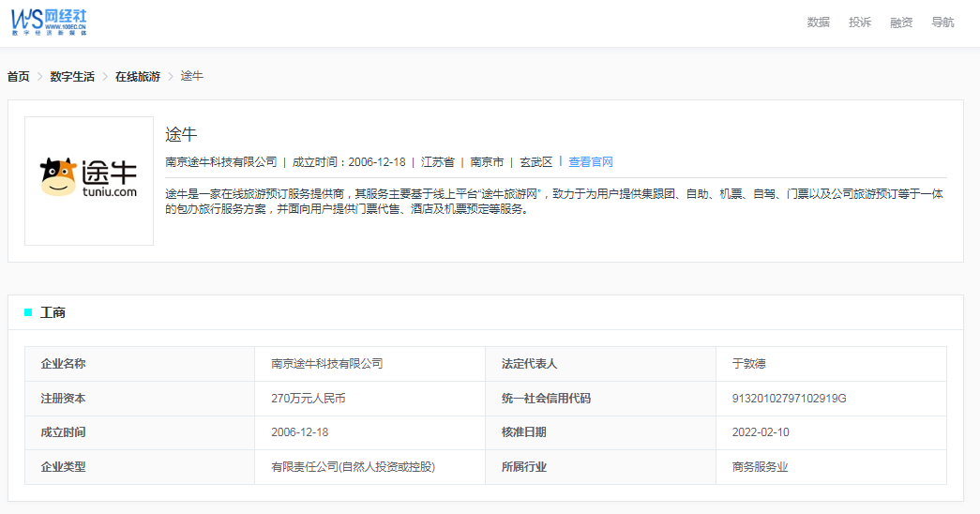Screen dimensions: 980x514
Task: Click the legal representative name 于敦德
Action: (748, 364)
